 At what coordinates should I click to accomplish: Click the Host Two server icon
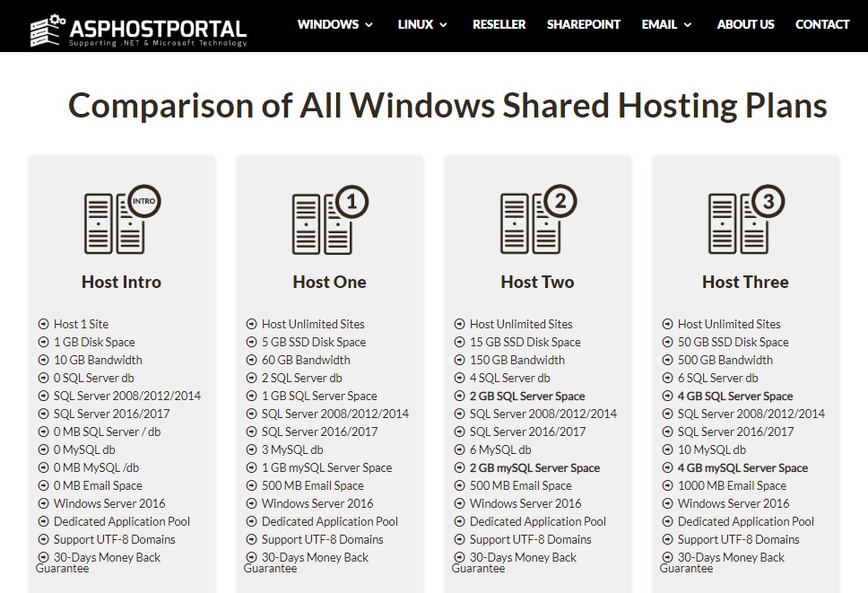pyautogui.click(x=538, y=219)
